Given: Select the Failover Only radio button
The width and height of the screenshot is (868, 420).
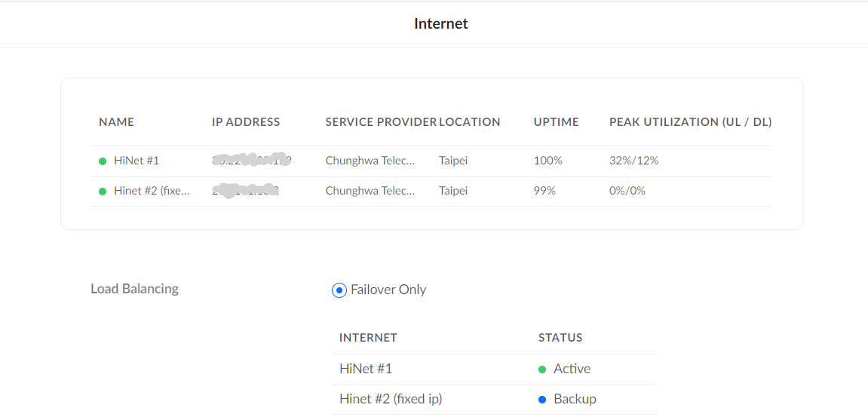Looking at the screenshot, I should point(339,290).
